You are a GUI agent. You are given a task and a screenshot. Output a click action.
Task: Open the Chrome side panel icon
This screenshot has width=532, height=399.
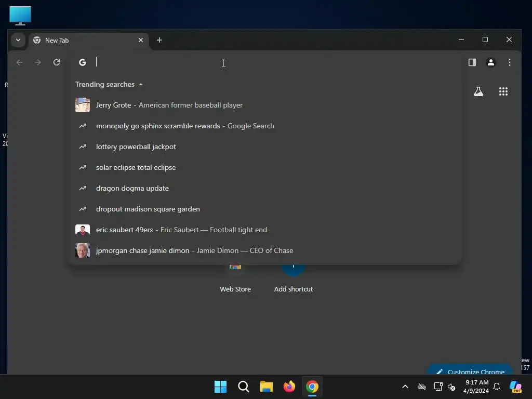tap(472, 62)
